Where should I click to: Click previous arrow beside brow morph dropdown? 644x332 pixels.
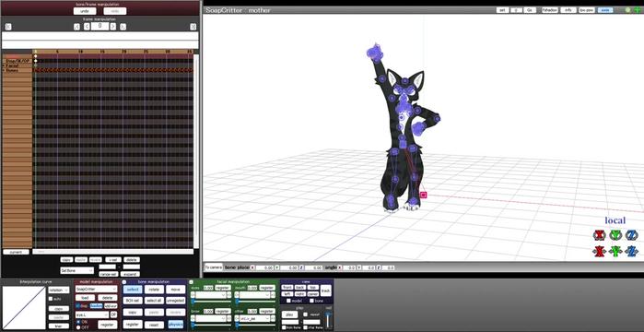pos(193,319)
